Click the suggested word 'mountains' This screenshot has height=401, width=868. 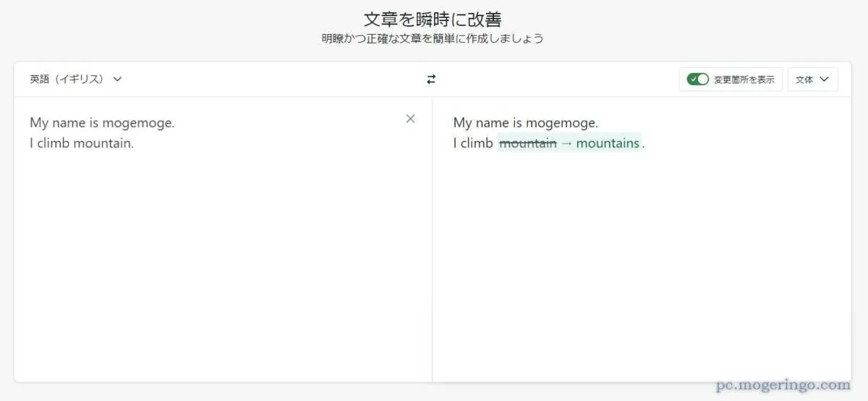click(608, 143)
